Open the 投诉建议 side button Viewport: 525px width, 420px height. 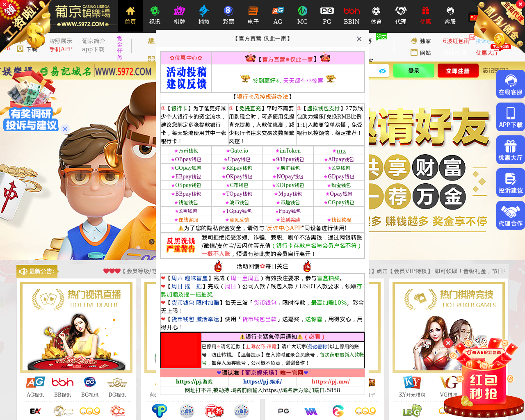(511, 183)
